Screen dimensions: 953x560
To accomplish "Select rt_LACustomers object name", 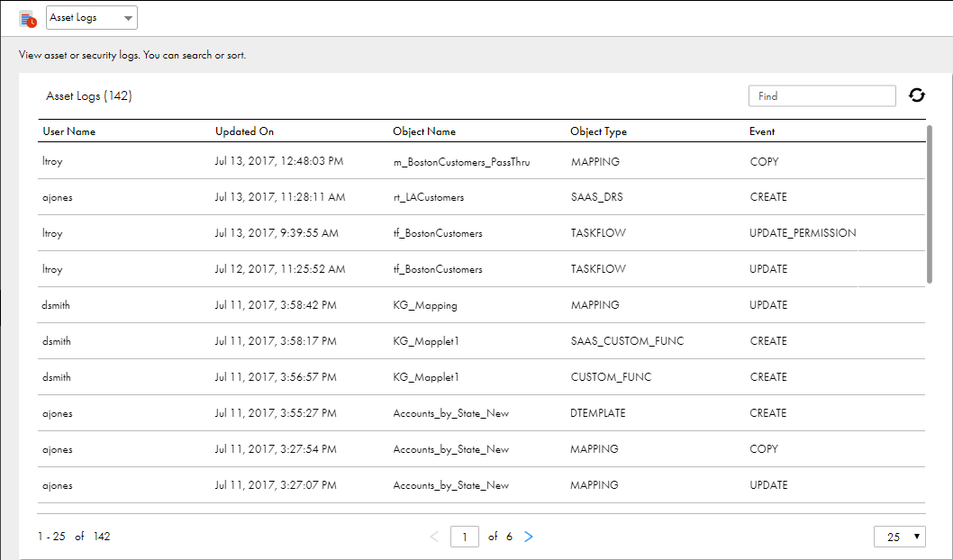I will point(429,197).
